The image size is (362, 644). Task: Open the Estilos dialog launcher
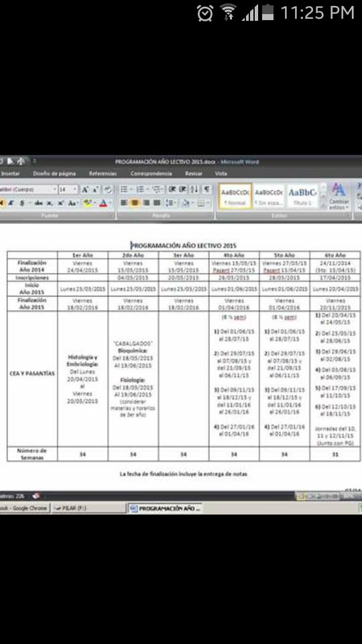(349, 215)
